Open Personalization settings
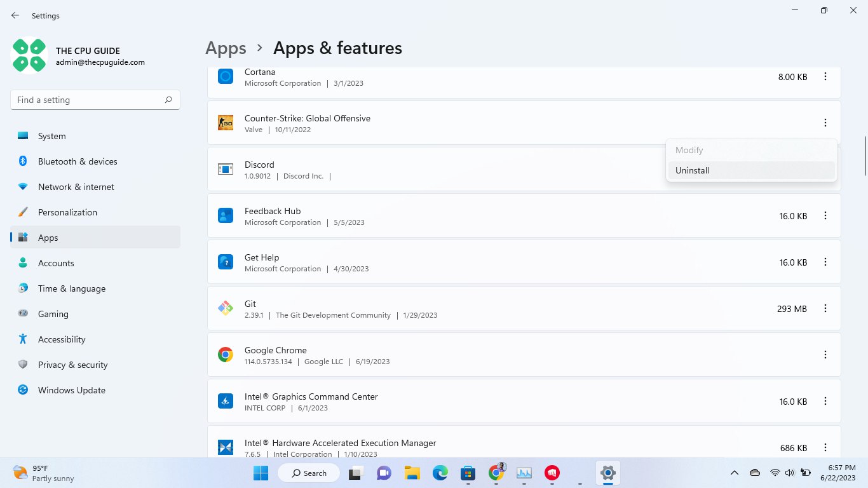Screen dimensions: 868x488 pyautogui.click(x=95, y=212)
